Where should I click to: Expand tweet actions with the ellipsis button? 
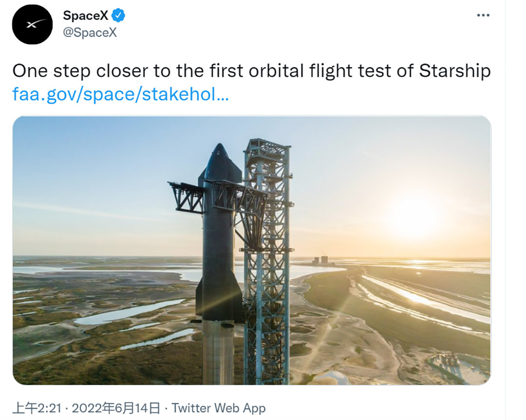484,15
